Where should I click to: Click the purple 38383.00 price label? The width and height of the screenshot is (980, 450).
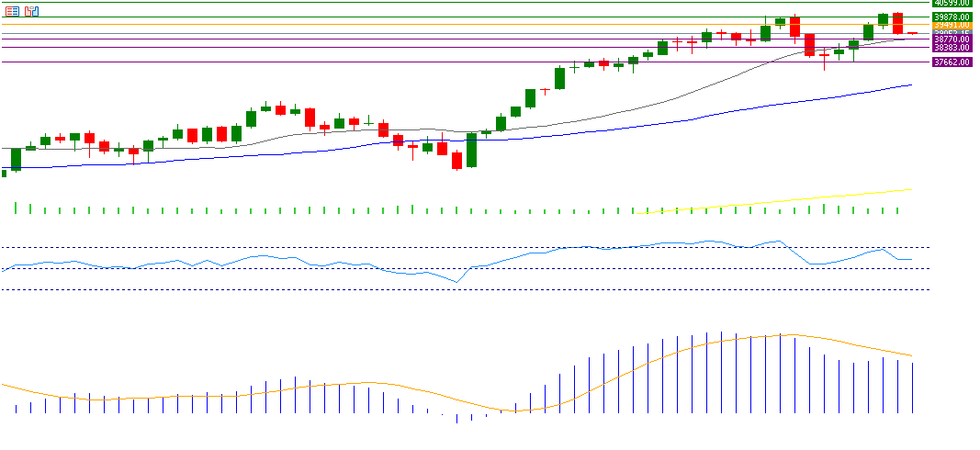[952, 47]
